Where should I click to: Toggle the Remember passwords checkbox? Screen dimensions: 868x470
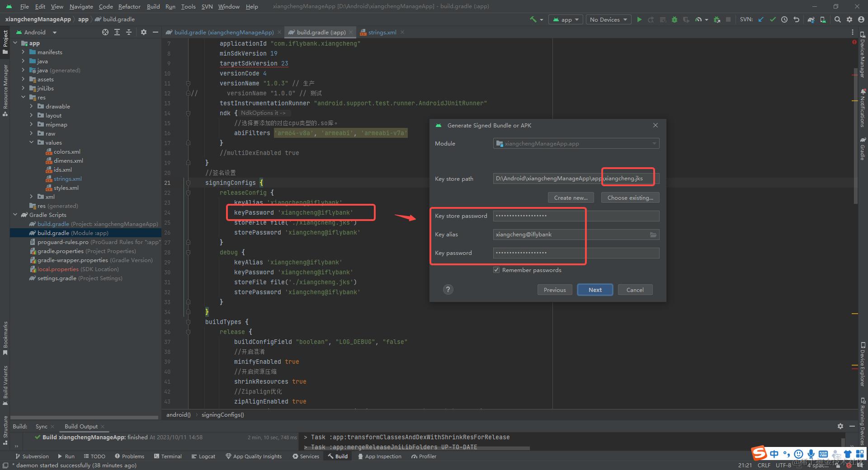tap(496, 270)
